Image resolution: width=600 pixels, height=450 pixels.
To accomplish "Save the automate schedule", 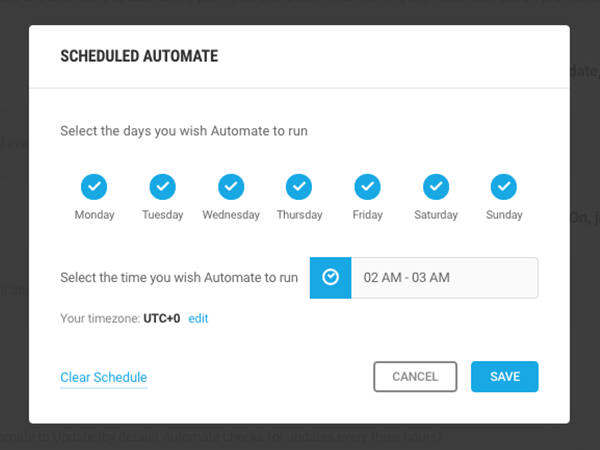I will click(x=505, y=377).
